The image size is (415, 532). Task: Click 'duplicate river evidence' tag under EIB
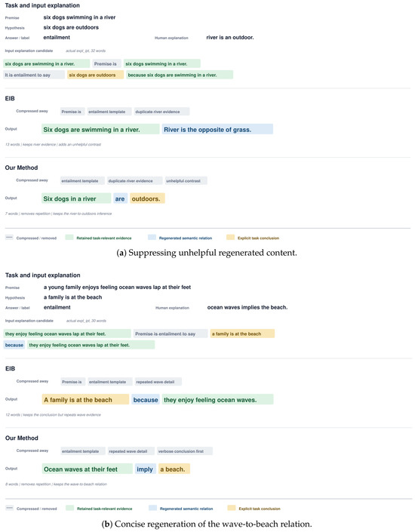[162, 112]
